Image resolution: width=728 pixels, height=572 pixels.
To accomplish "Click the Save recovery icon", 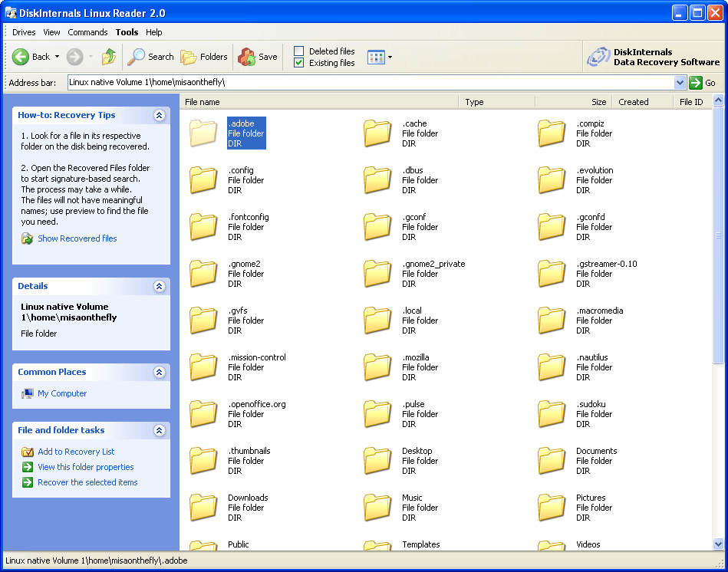I will point(247,57).
